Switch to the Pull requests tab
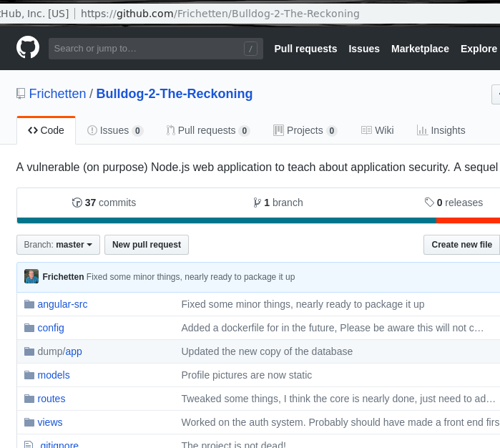 pos(207,130)
